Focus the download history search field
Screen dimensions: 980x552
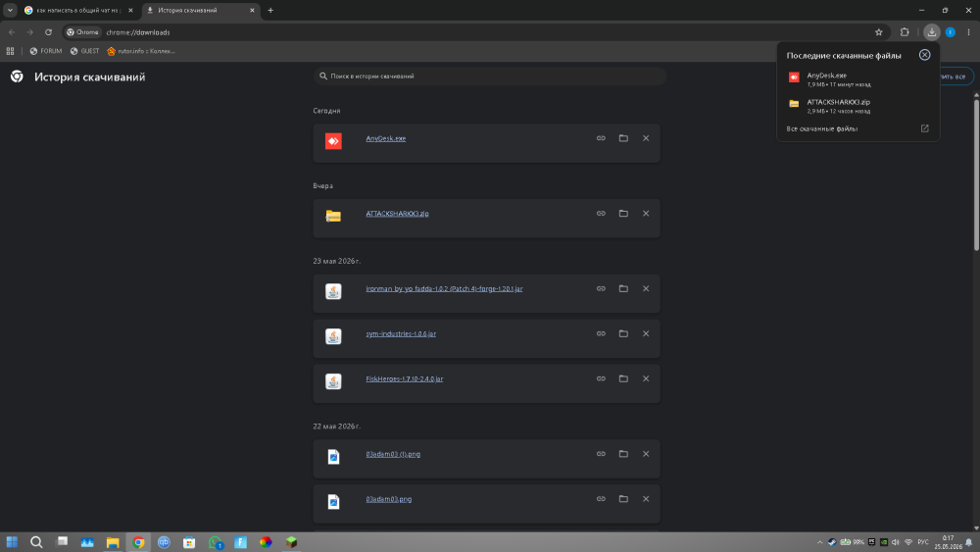[x=489, y=75]
